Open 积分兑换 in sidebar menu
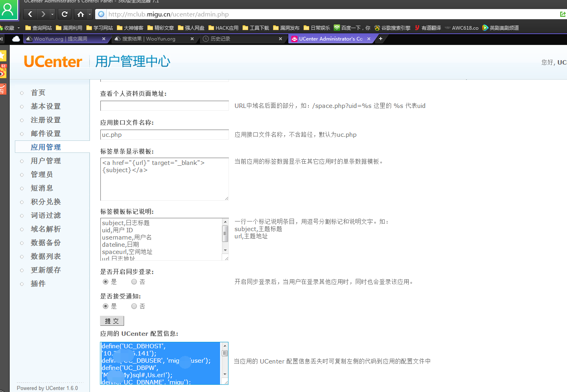The height and width of the screenshot is (392, 567). click(x=46, y=202)
